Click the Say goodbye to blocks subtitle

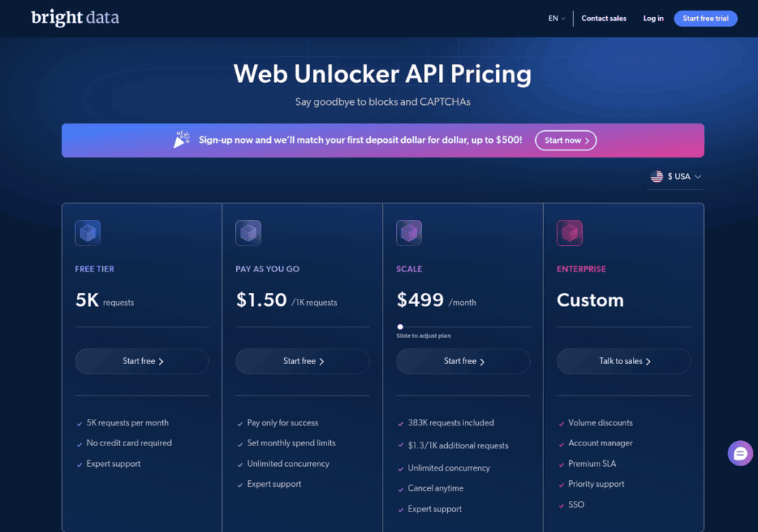pos(383,102)
